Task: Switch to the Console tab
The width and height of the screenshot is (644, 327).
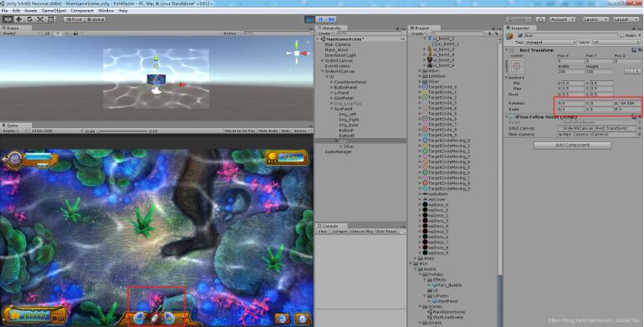Action: [x=330, y=226]
